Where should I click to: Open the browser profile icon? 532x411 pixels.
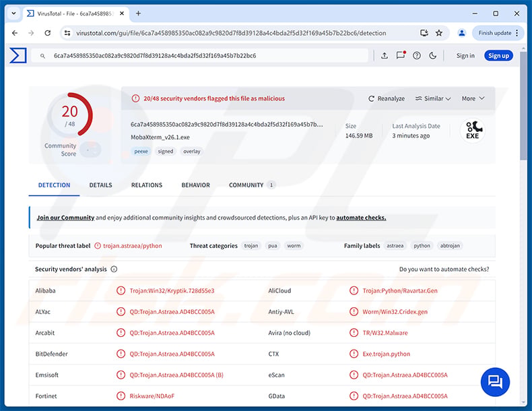pyautogui.click(x=462, y=33)
